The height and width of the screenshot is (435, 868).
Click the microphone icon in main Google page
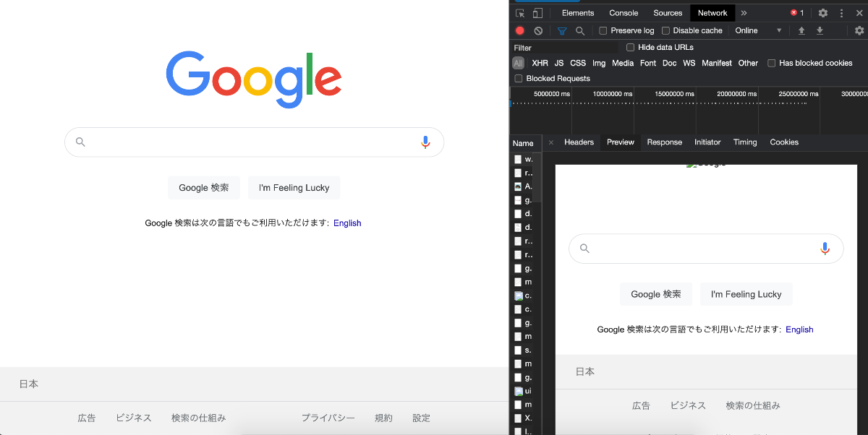click(x=425, y=142)
